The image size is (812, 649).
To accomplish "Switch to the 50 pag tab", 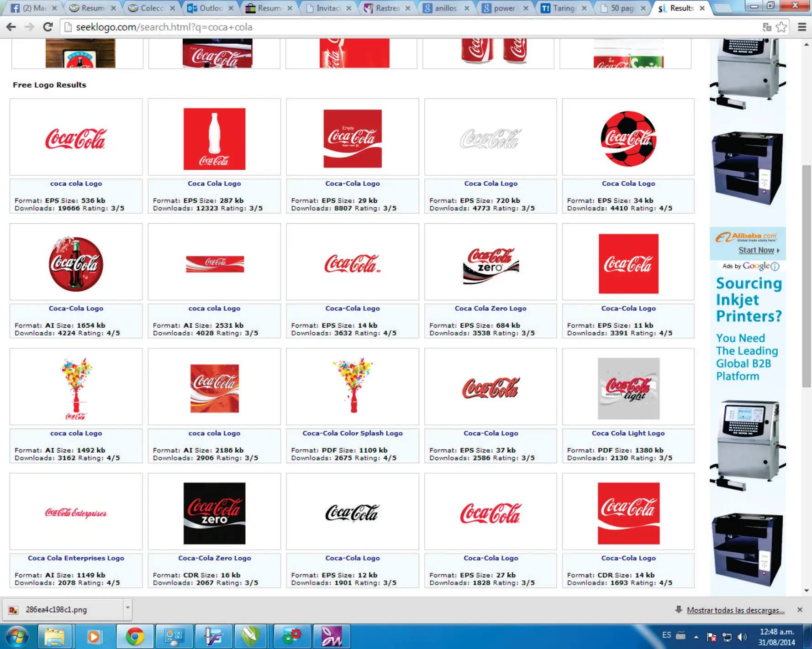I will coord(622,8).
